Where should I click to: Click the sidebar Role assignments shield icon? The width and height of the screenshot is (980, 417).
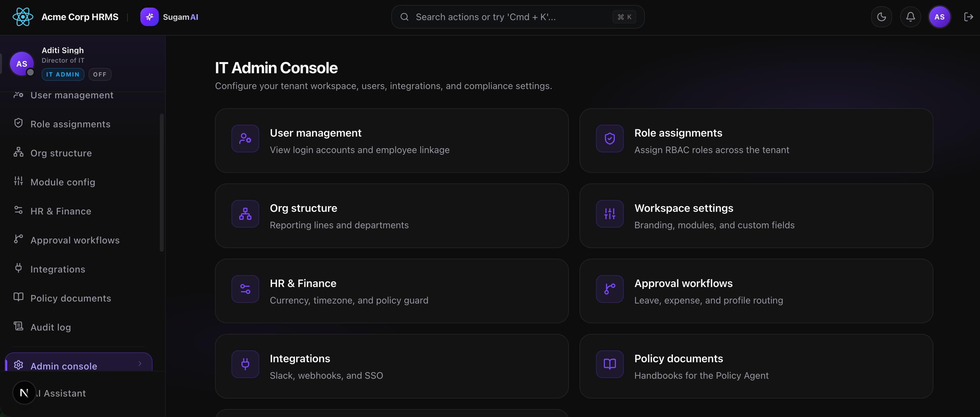pos(18,123)
